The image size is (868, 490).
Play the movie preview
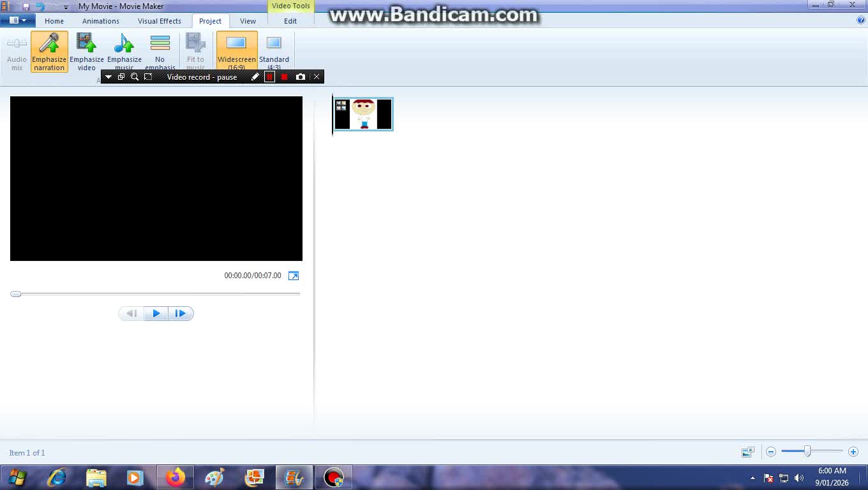[156, 313]
